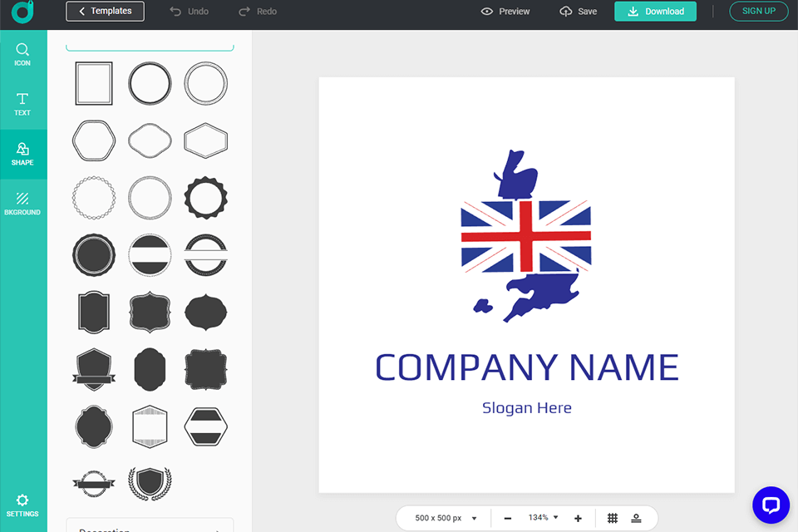Redo the last action
The width and height of the screenshot is (798, 532).
(x=258, y=11)
